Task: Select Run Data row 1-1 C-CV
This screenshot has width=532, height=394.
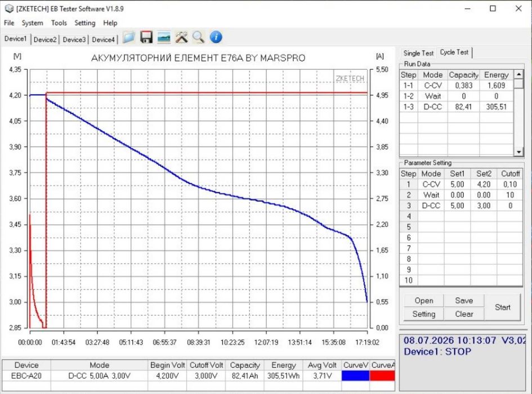Action: pyautogui.click(x=457, y=86)
